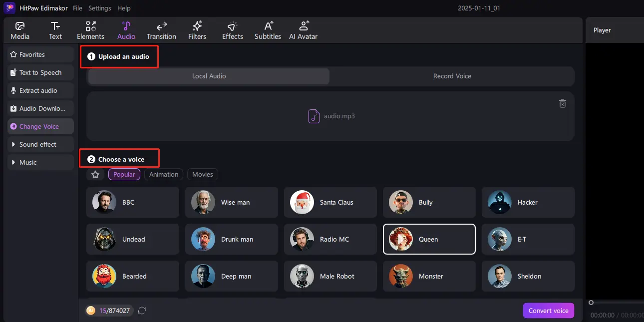
Task: Select the Filters tool
Action: [x=197, y=30]
